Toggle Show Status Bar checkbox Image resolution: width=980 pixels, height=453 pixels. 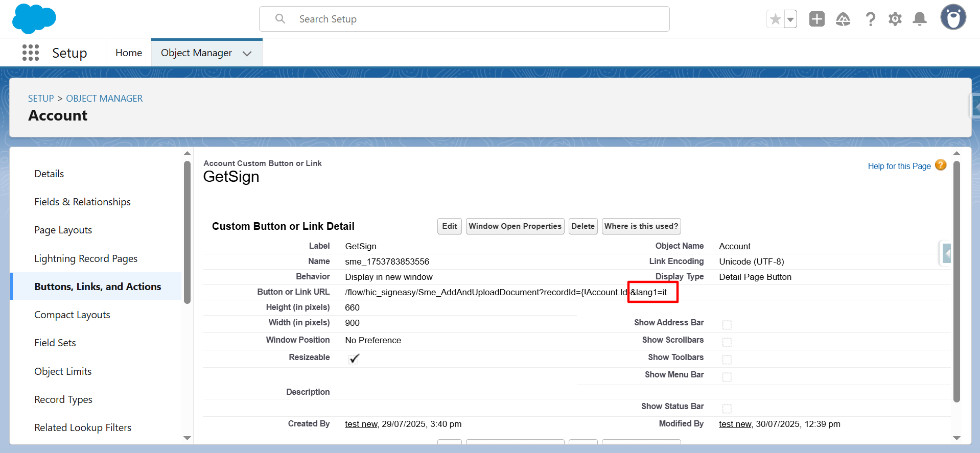coord(727,409)
